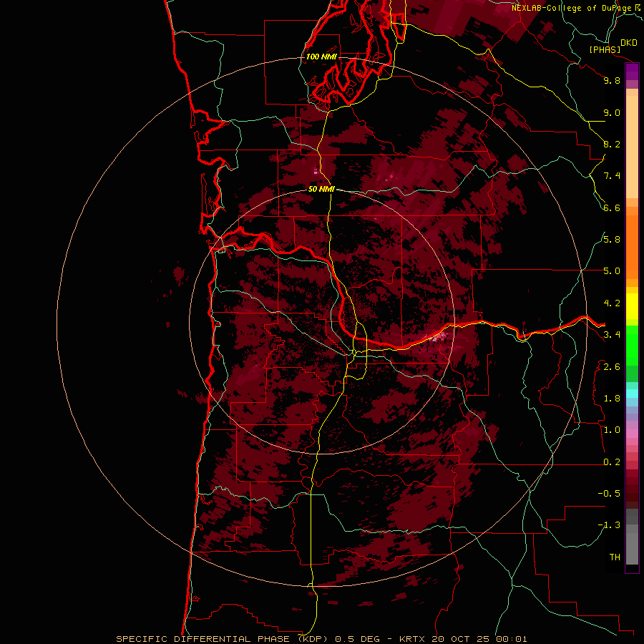The image size is (644, 644).
Task: Click the 1.8 value on the color scale
Action: pos(612,399)
